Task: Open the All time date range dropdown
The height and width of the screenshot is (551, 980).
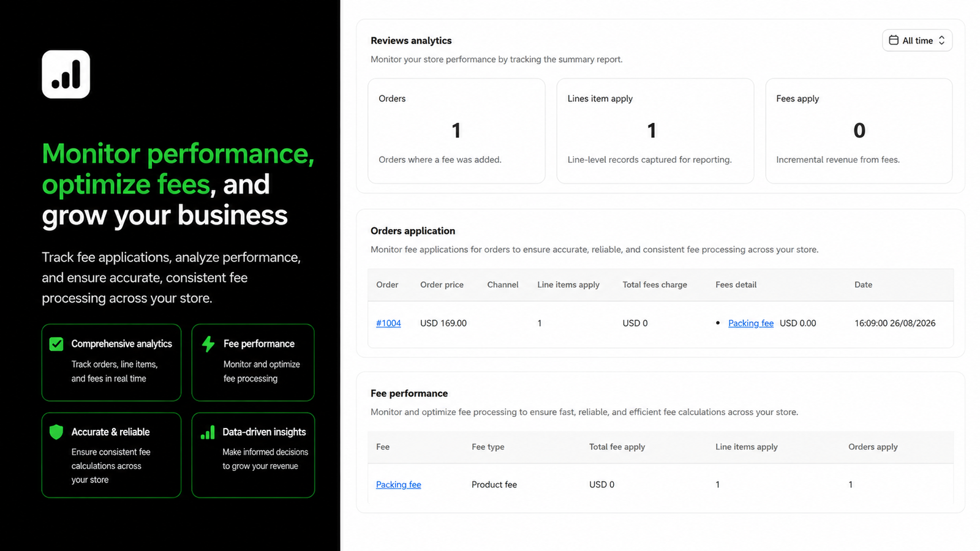Action: [x=917, y=40]
